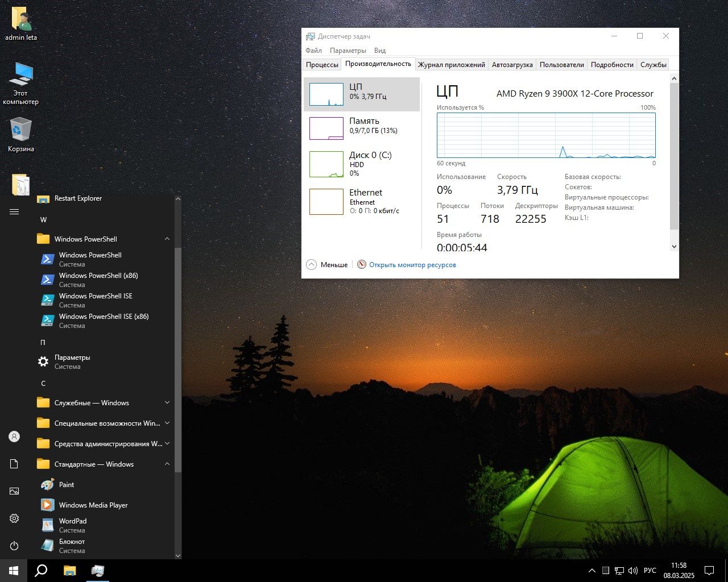The width and height of the screenshot is (728, 582).
Task: Jump to letter W section header
Action: coord(44,220)
